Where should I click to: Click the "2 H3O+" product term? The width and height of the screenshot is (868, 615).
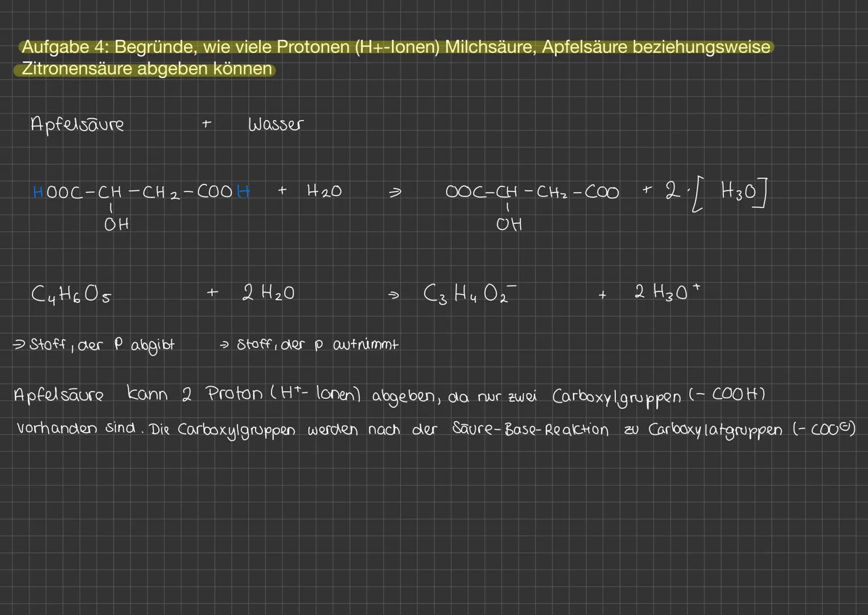click(x=667, y=292)
